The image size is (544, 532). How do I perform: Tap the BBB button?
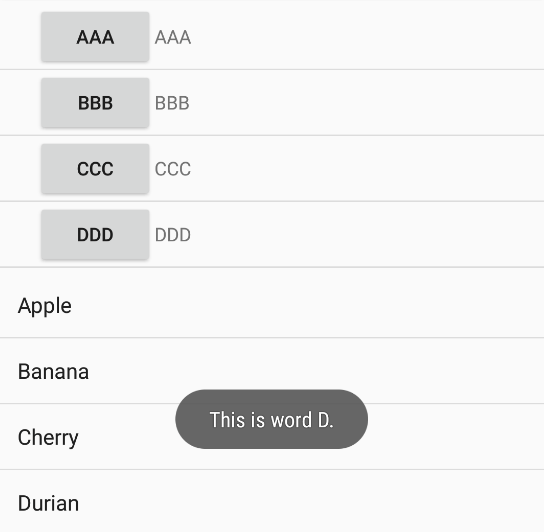point(95,103)
